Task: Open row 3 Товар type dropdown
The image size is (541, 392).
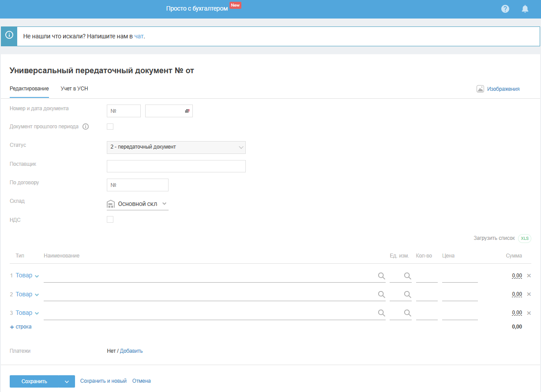Action: [x=27, y=313]
